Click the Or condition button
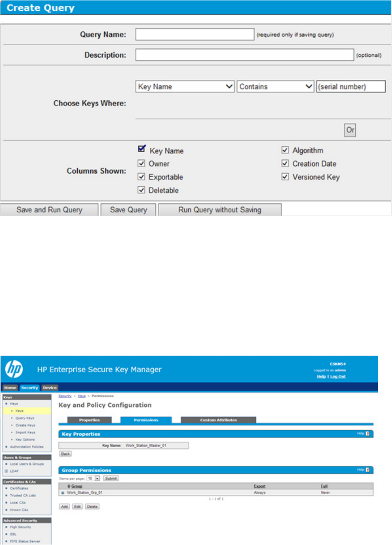This screenshot has width=392, height=545. coord(350,130)
